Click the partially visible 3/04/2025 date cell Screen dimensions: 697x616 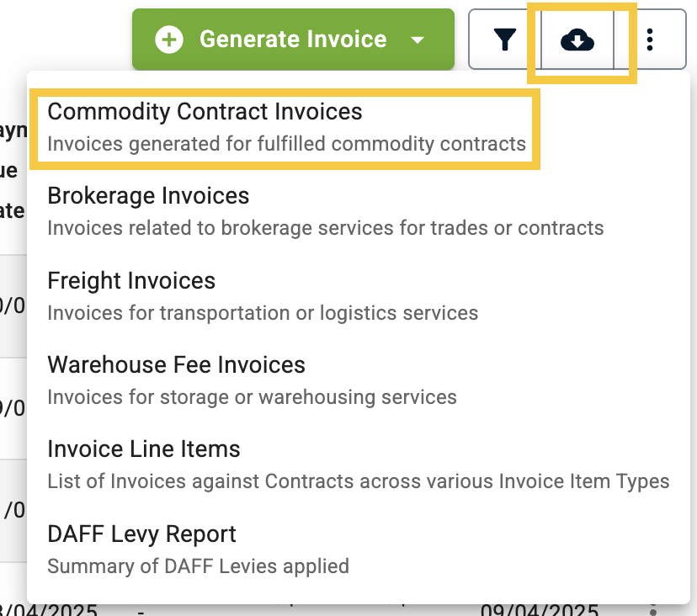[x=49, y=610]
